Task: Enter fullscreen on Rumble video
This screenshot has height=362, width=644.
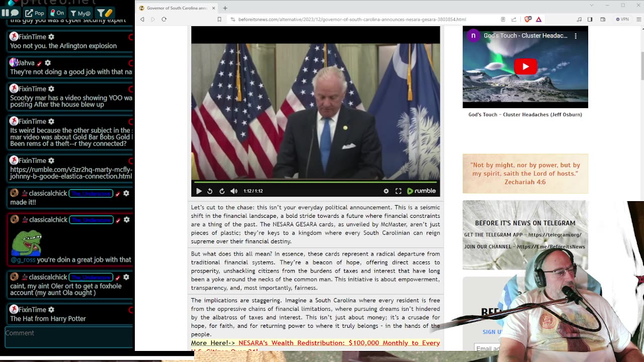Action: pyautogui.click(x=398, y=191)
